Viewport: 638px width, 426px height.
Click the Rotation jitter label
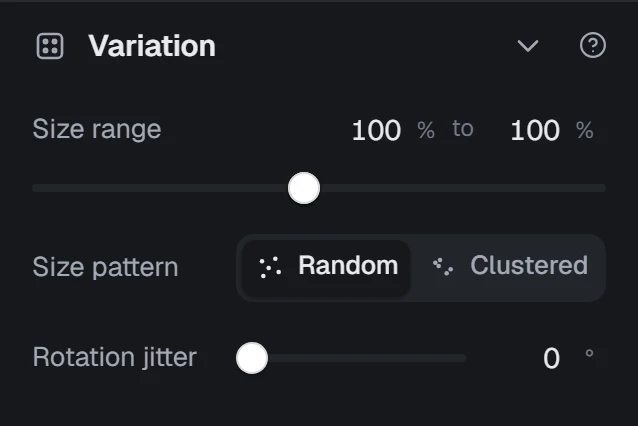(115, 358)
